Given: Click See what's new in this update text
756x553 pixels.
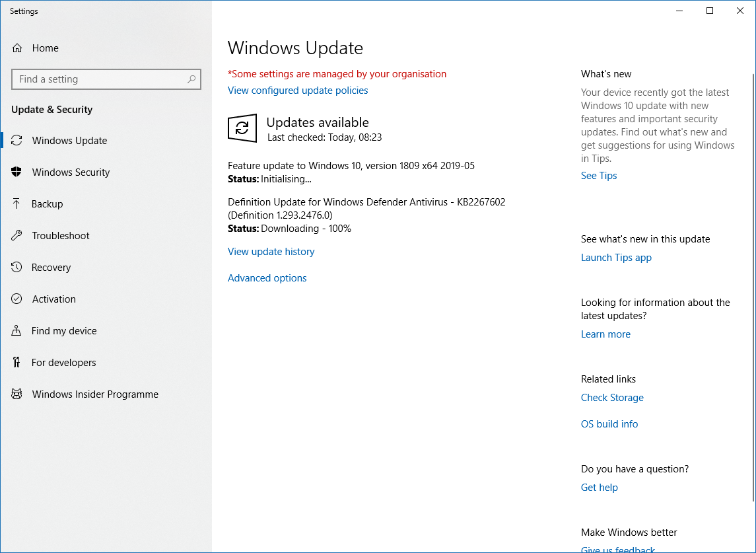Looking at the screenshot, I should tap(645, 239).
